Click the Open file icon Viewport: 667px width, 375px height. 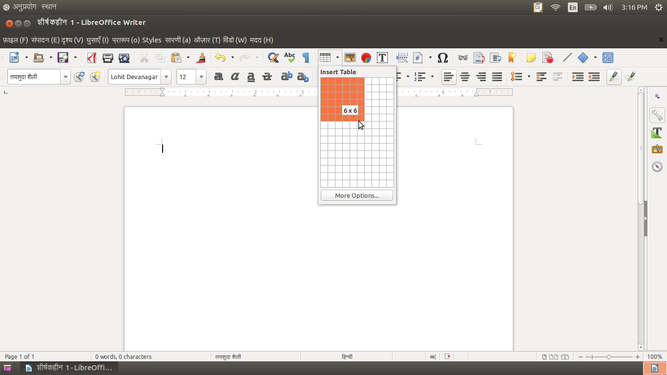(x=39, y=57)
